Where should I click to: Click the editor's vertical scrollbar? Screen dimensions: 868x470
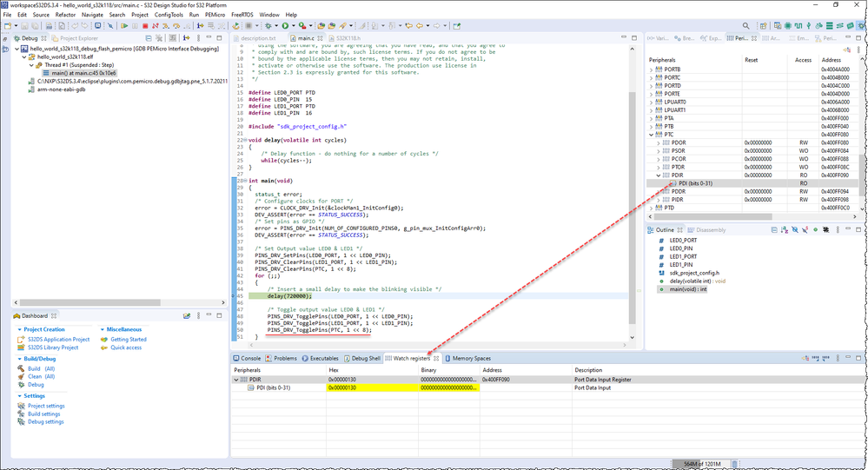pos(633,208)
